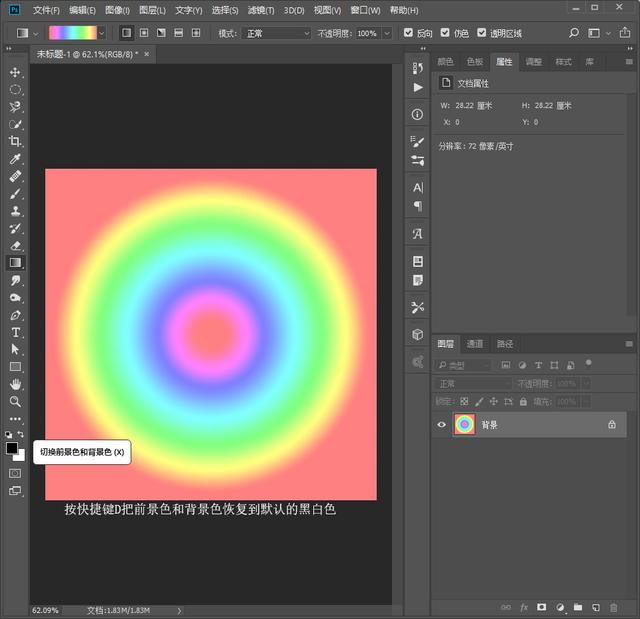The image size is (640, 619).
Task: Select the Hand tool
Action: (15, 384)
